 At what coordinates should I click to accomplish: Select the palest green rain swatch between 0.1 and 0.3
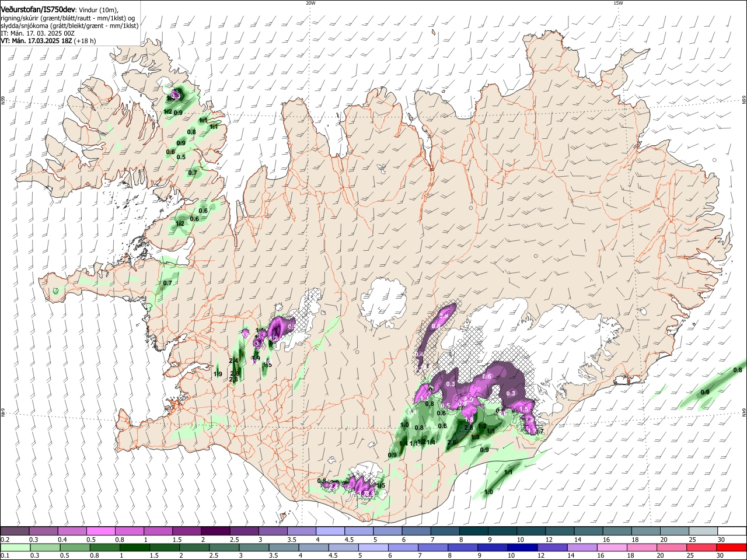coord(15,547)
